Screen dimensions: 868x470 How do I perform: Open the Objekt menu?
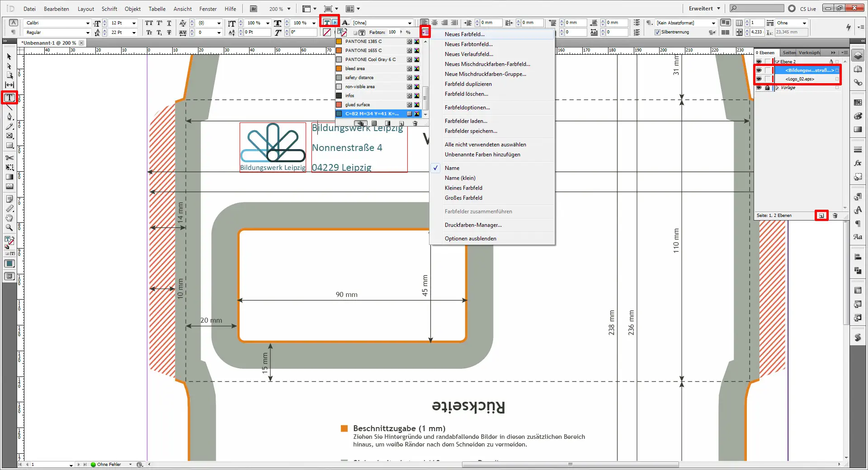point(132,9)
